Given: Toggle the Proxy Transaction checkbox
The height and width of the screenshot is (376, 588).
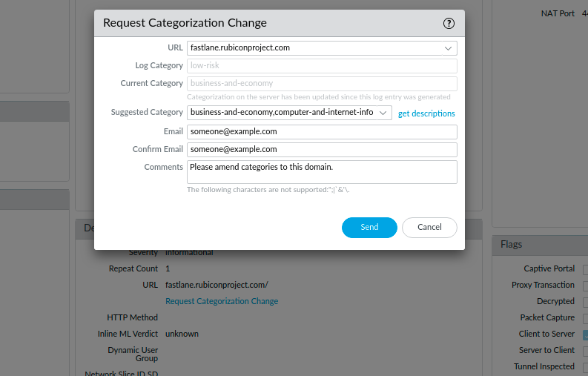Looking at the screenshot, I should tap(585, 286).
